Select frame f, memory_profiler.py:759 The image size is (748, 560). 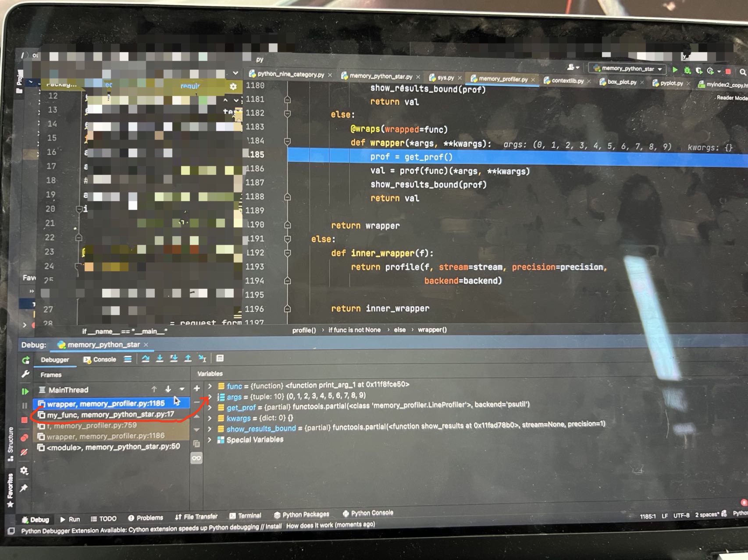point(111,425)
